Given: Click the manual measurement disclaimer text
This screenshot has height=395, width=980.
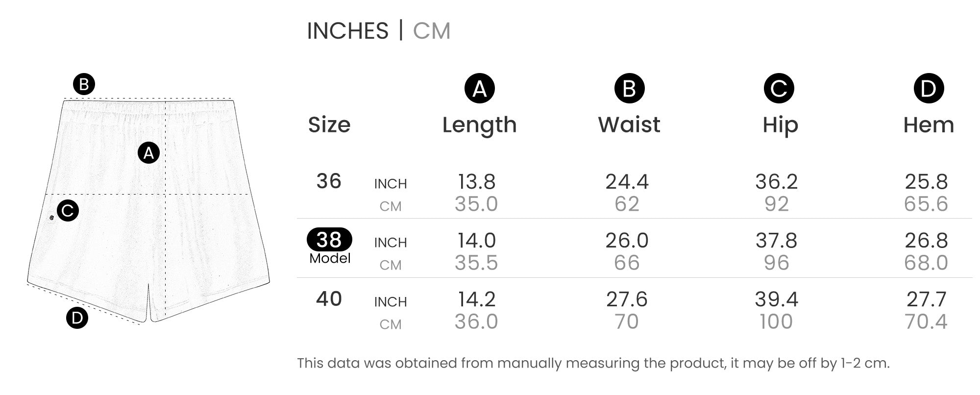Looking at the screenshot, I should pyautogui.click(x=593, y=363).
